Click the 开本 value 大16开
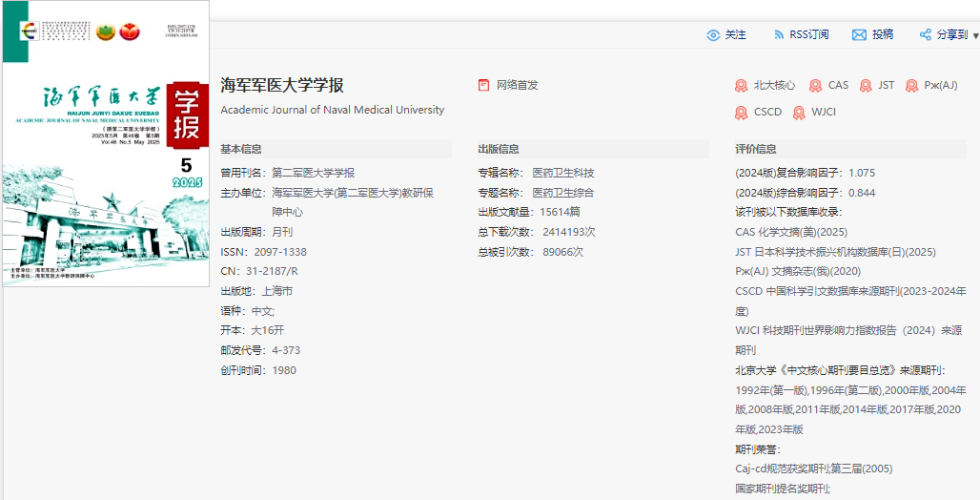Screen dimensions: 980x500 (x=267, y=330)
